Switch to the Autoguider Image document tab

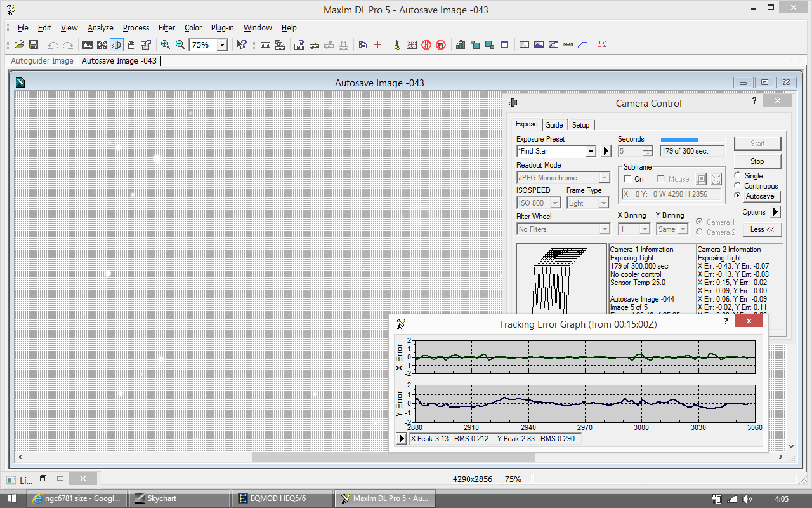pos(43,61)
